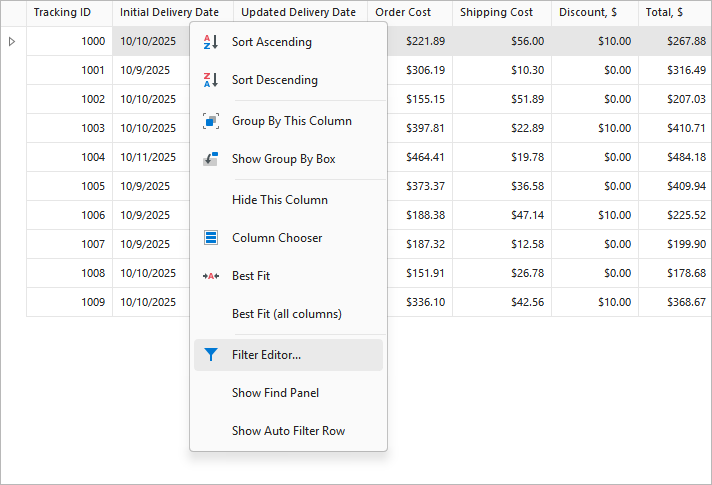Viewport: 712px width, 485px height.
Task: Click shipping cost $19.78
Action: (x=502, y=157)
